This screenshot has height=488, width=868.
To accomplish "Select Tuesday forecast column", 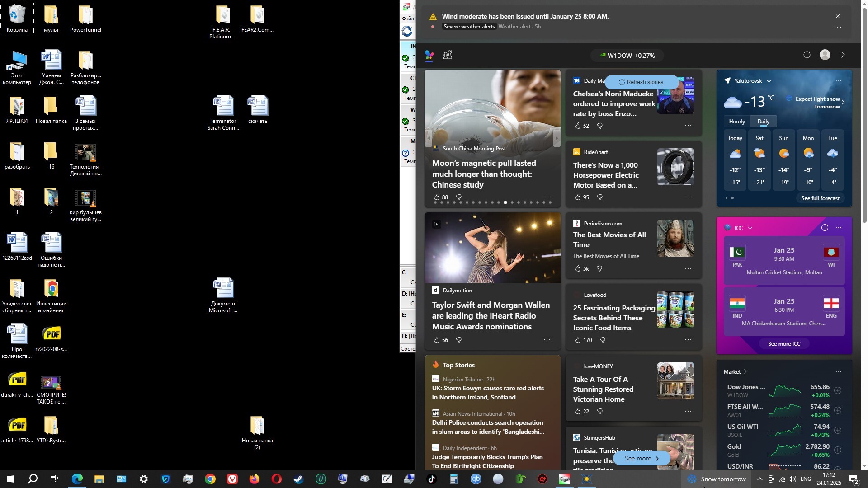I will 832,160.
